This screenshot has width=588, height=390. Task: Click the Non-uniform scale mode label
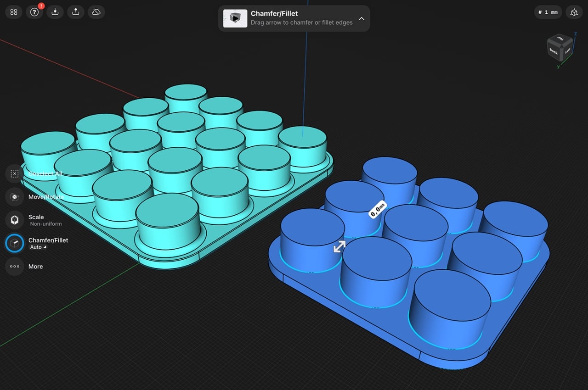tap(45, 224)
